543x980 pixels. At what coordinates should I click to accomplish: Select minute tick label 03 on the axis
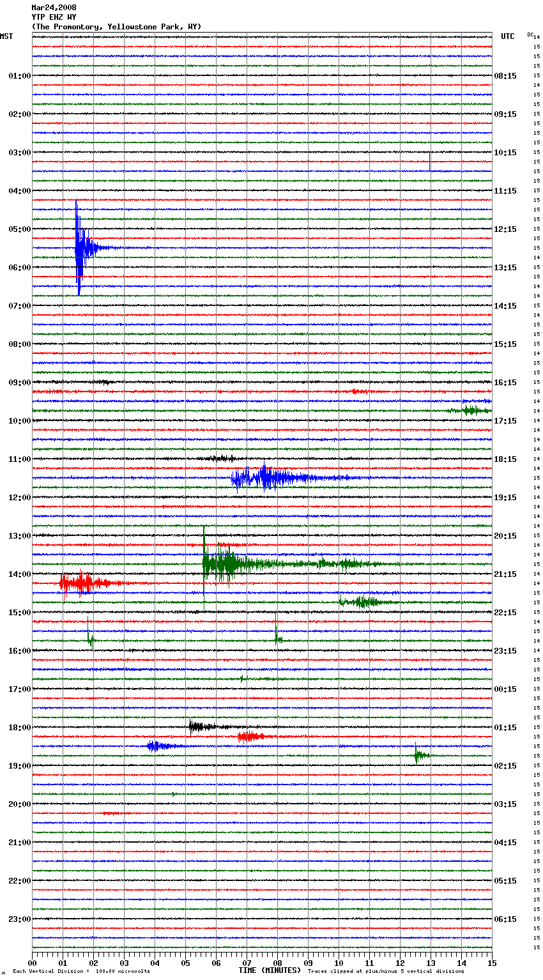point(124,963)
